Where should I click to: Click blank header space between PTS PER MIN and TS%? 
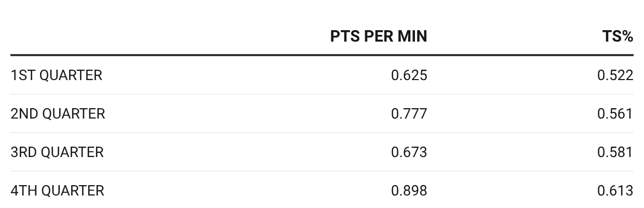coord(514,36)
